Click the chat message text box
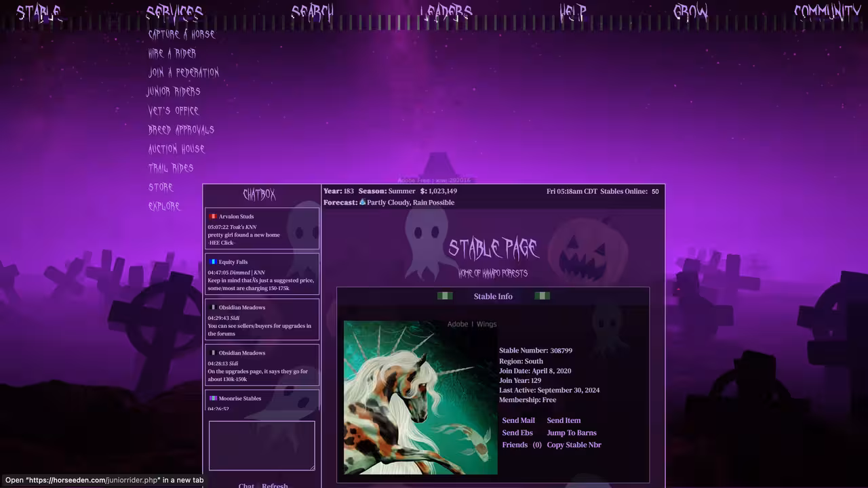Image resolution: width=868 pixels, height=488 pixels. [262, 445]
